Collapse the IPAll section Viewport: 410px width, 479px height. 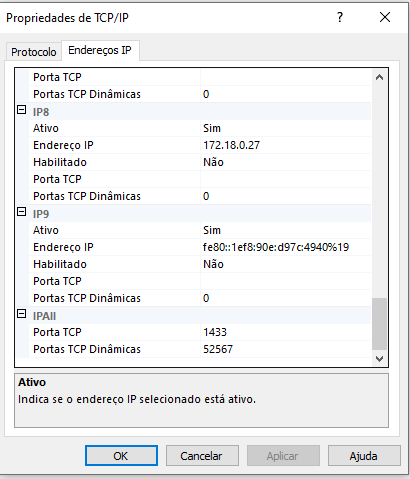tap(22, 314)
